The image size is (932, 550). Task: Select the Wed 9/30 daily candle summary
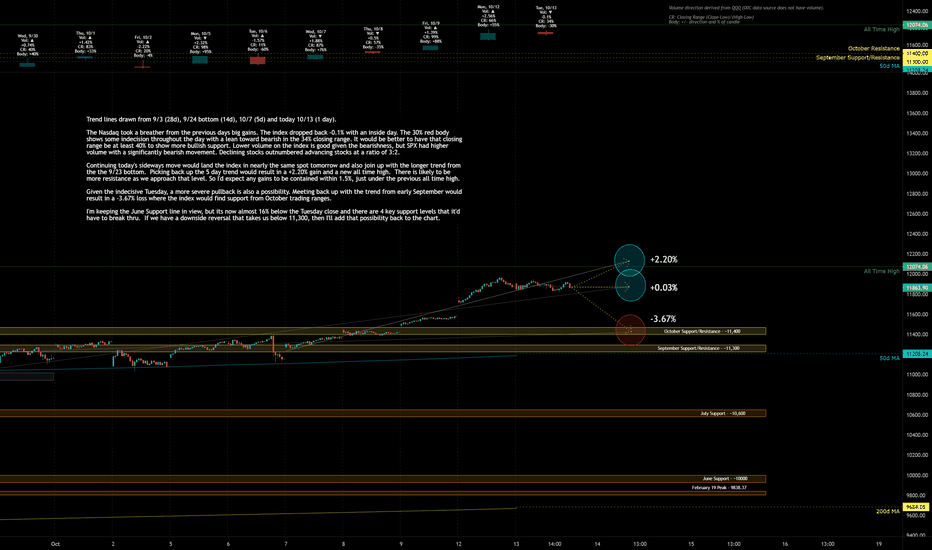point(27,45)
